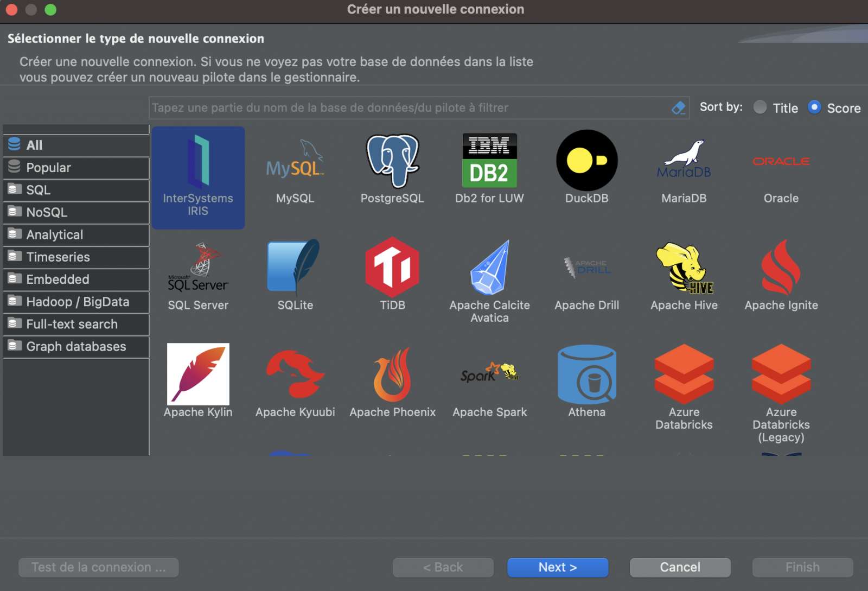This screenshot has width=868, height=591.
Task: Choose the Apache Spark icon
Action: click(x=489, y=375)
